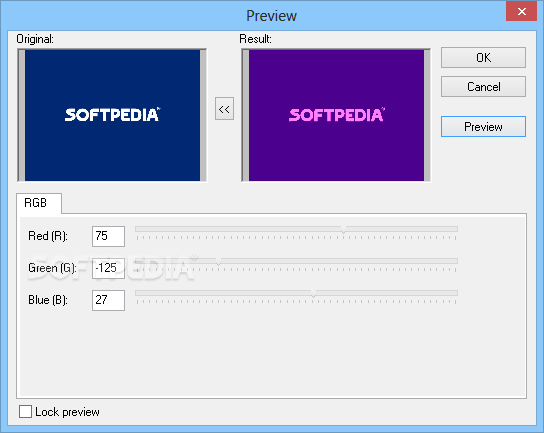Click the "Blue (B):" label
This screenshot has width=544, height=433.
pyautogui.click(x=48, y=300)
